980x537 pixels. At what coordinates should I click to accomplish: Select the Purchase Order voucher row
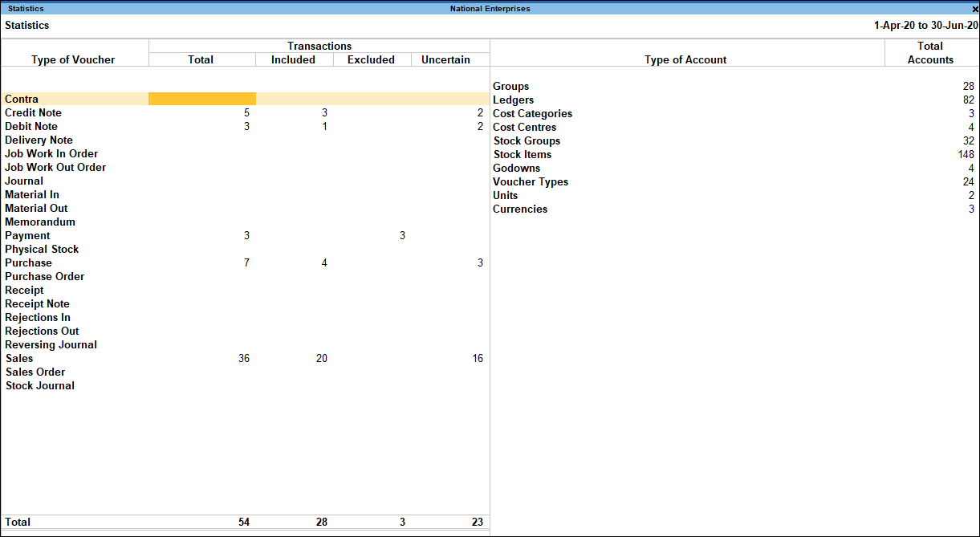[x=245, y=277]
